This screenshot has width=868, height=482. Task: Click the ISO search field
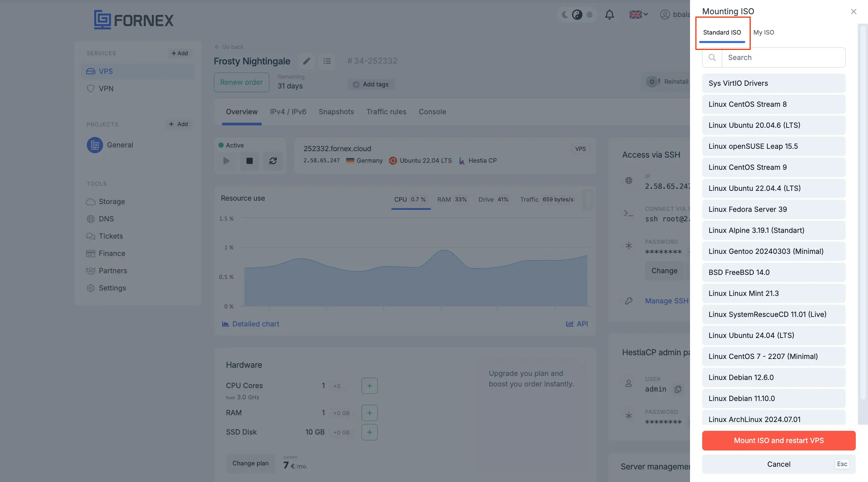point(783,58)
